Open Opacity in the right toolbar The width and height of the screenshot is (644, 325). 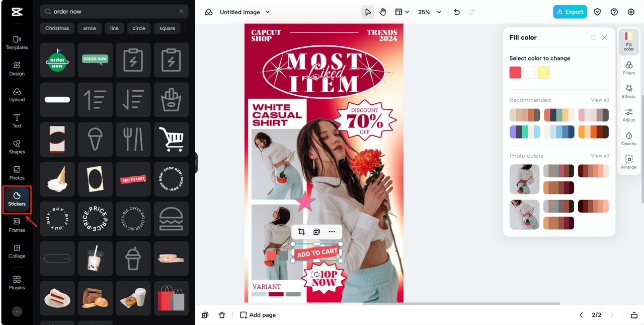coord(629,139)
